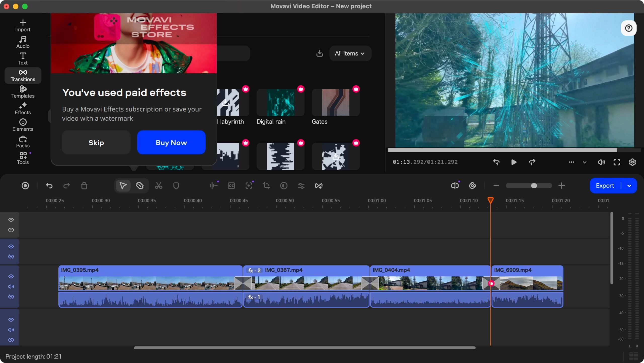
Task: Enter fullscreen preview mode
Action: tap(617, 162)
